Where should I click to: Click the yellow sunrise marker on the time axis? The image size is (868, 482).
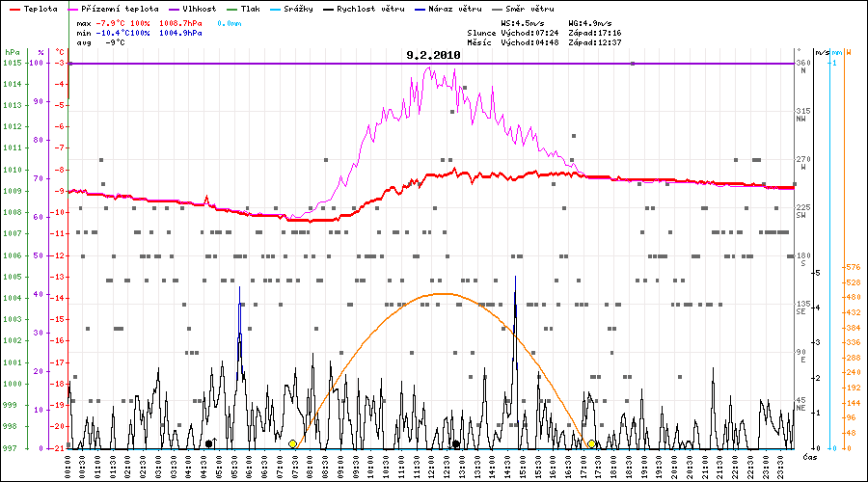pyautogui.click(x=292, y=443)
